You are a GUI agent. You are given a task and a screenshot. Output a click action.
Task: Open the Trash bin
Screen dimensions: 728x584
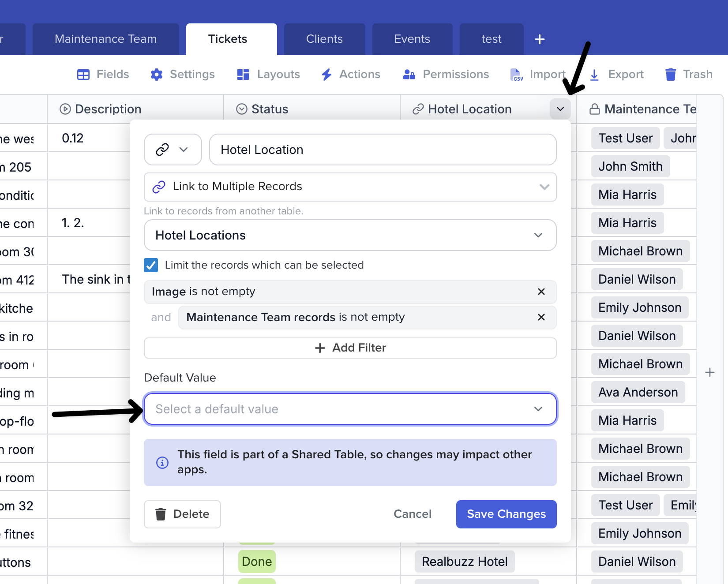coord(670,75)
